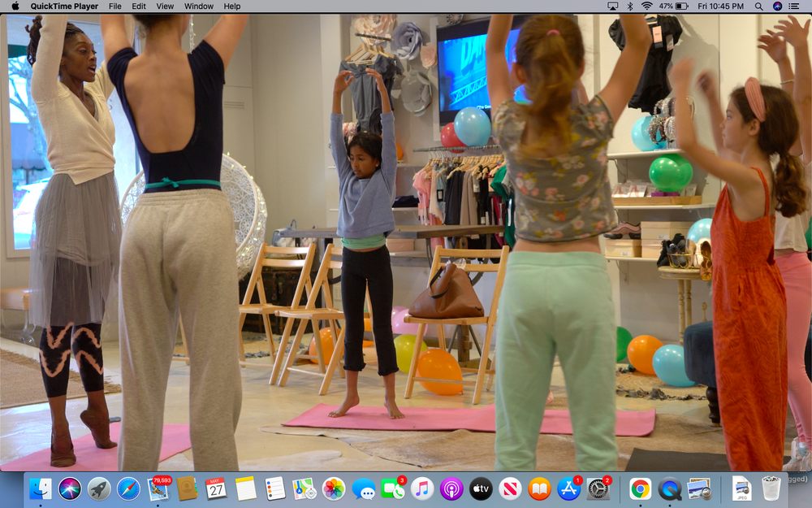Open Spotlight search magnifying glass
Screen dimensions: 812x508
[758, 7]
